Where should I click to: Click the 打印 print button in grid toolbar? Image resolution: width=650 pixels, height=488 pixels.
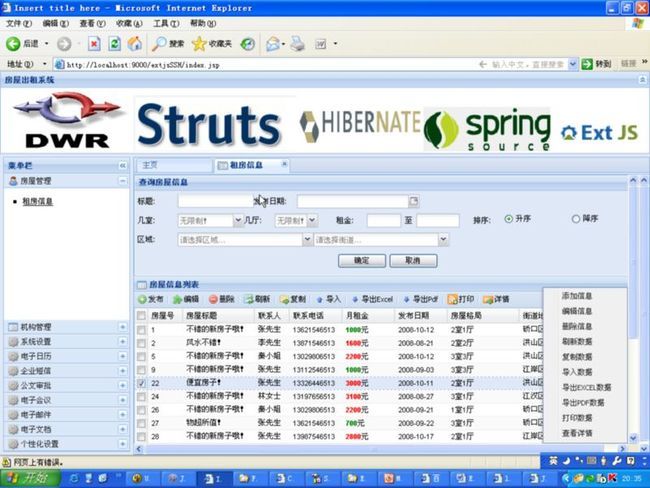click(461, 299)
